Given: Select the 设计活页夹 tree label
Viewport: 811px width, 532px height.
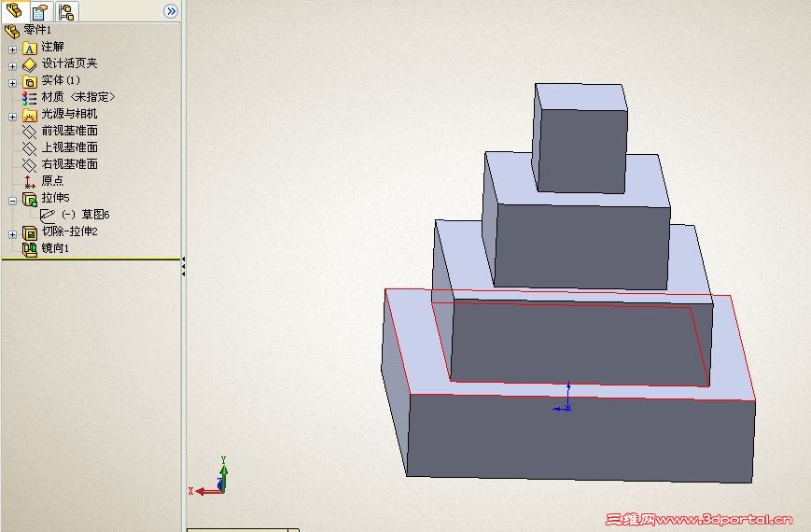Looking at the screenshot, I should pos(69,63).
